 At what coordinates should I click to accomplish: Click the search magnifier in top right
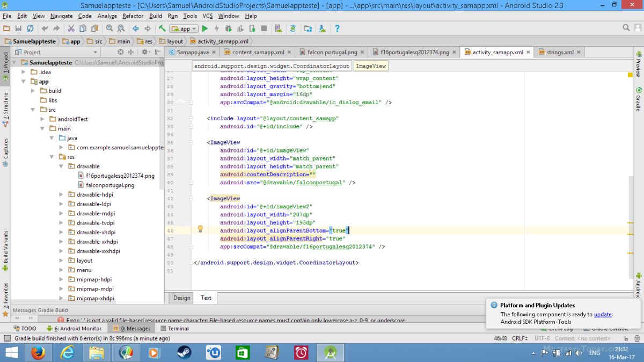coord(626,28)
